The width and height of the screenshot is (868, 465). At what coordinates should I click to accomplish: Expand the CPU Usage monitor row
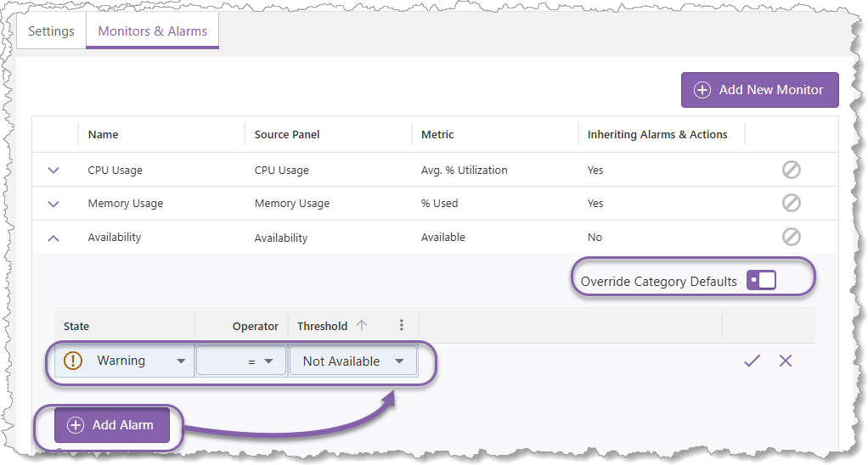click(54, 170)
